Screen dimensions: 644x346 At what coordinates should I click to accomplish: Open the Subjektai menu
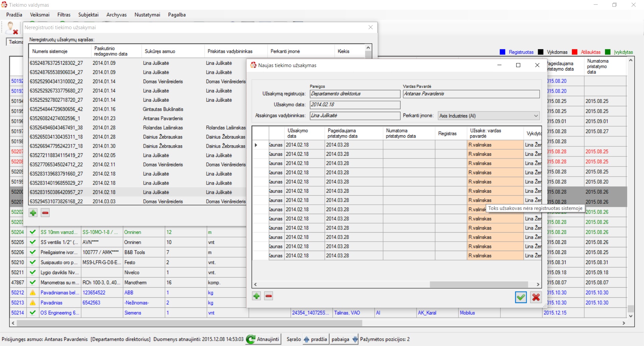[88, 15]
